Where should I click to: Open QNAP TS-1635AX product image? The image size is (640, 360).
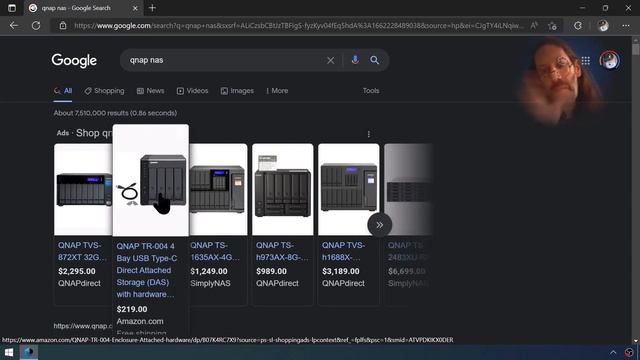coord(218,189)
